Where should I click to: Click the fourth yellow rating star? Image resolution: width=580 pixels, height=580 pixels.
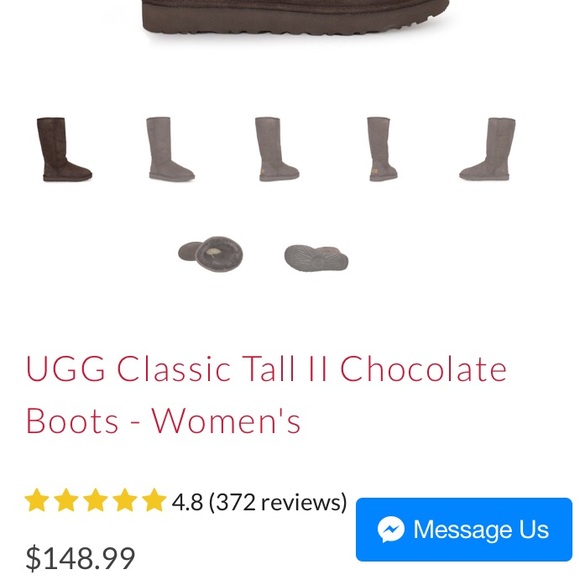[125, 500]
